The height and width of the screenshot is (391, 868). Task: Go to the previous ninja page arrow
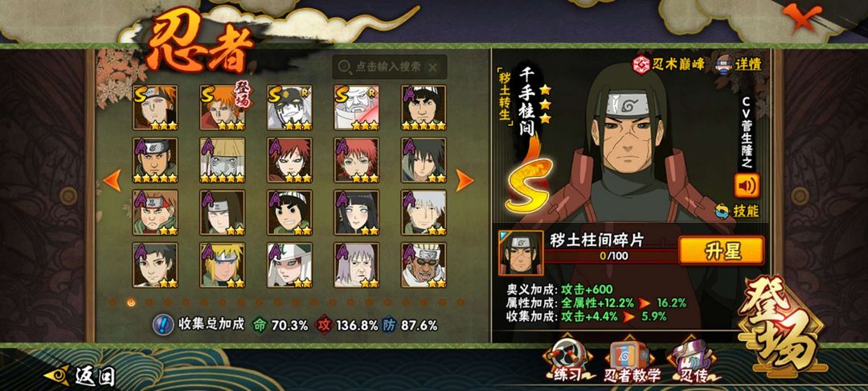(113, 180)
